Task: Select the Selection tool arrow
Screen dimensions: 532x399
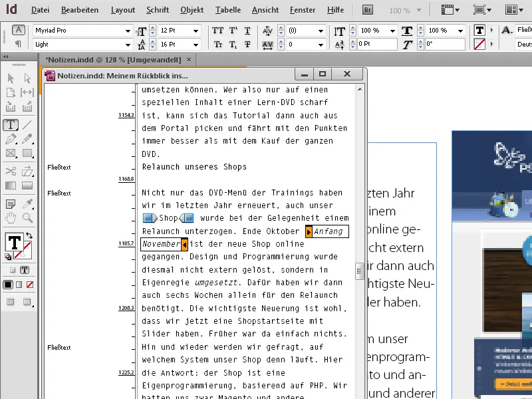Action: click(11, 78)
